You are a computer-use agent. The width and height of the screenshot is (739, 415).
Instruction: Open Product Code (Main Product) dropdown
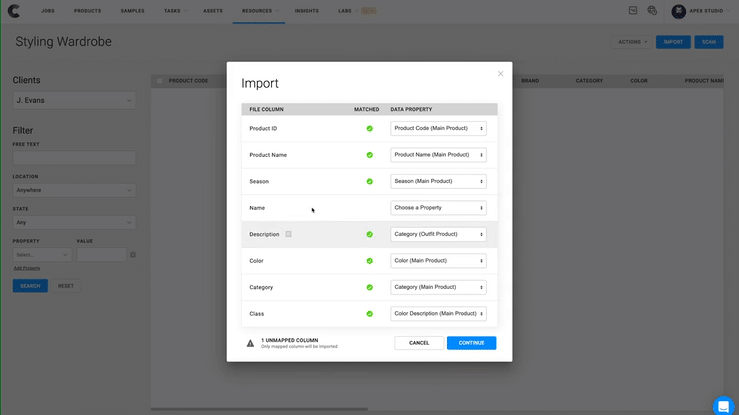438,128
